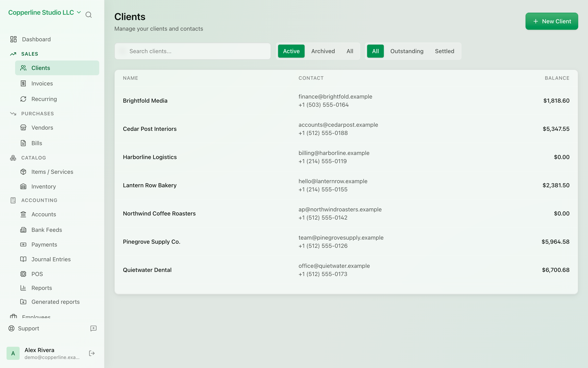
Task: Open sidebar search magnifier icon
Action: (88, 15)
